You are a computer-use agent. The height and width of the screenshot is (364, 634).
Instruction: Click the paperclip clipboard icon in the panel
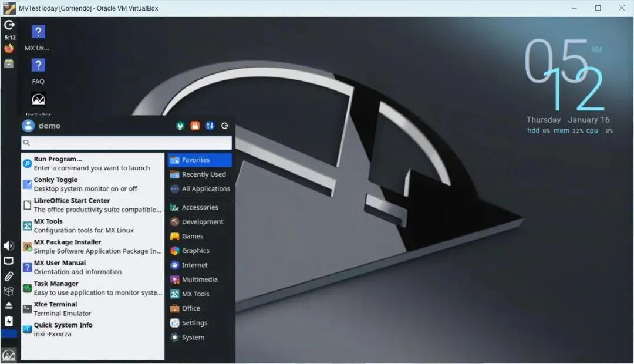(x=8, y=277)
